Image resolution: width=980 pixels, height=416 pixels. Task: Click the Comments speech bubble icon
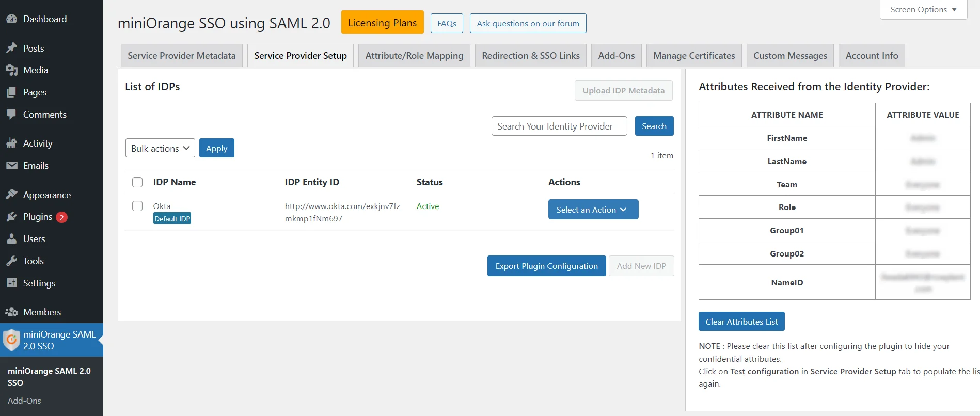[12, 115]
